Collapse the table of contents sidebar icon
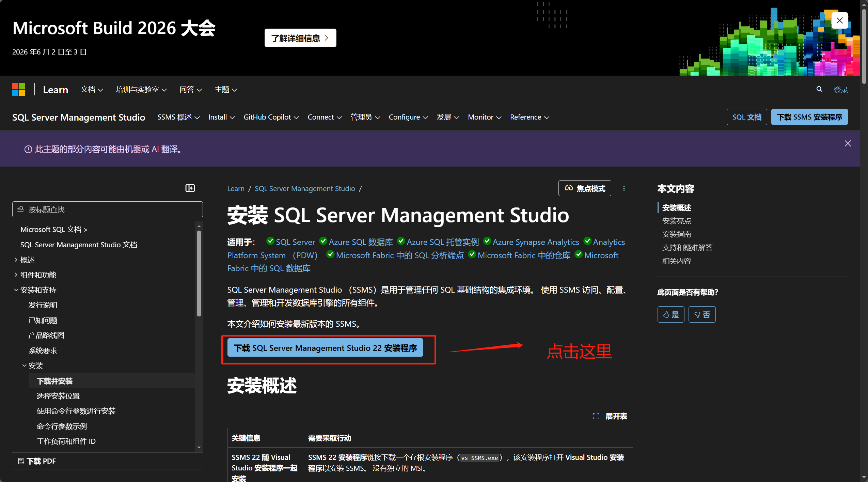The height and width of the screenshot is (482, 868). (x=190, y=188)
